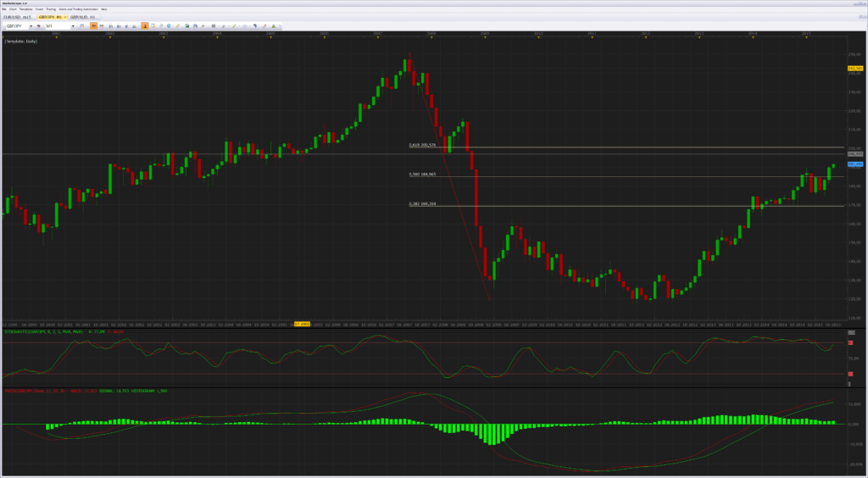Select the blue ellipse shape tool
The width and height of the screenshot is (868, 478).
pos(244,26)
